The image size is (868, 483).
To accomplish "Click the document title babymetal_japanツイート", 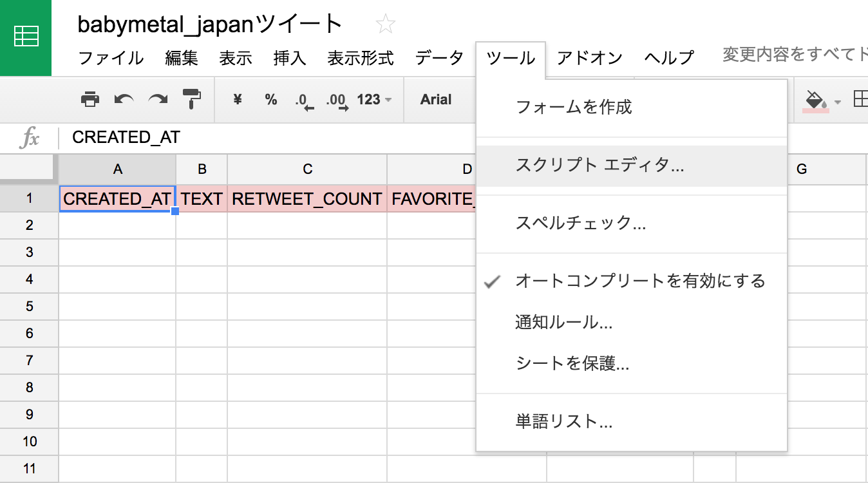I will coord(210,24).
